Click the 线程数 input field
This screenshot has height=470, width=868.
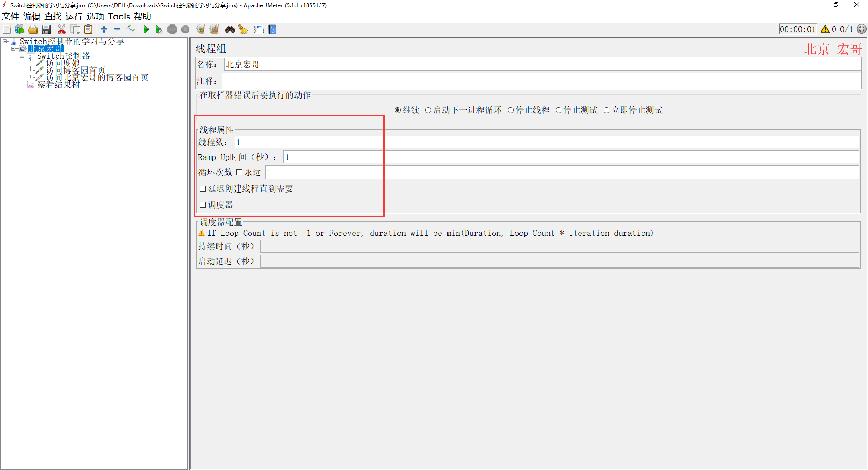[x=547, y=142]
